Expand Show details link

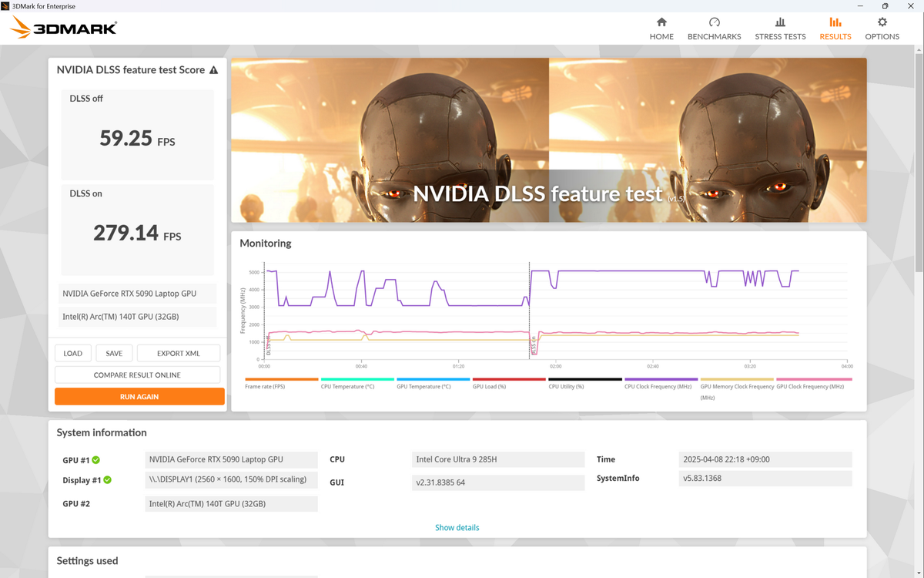[457, 528]
